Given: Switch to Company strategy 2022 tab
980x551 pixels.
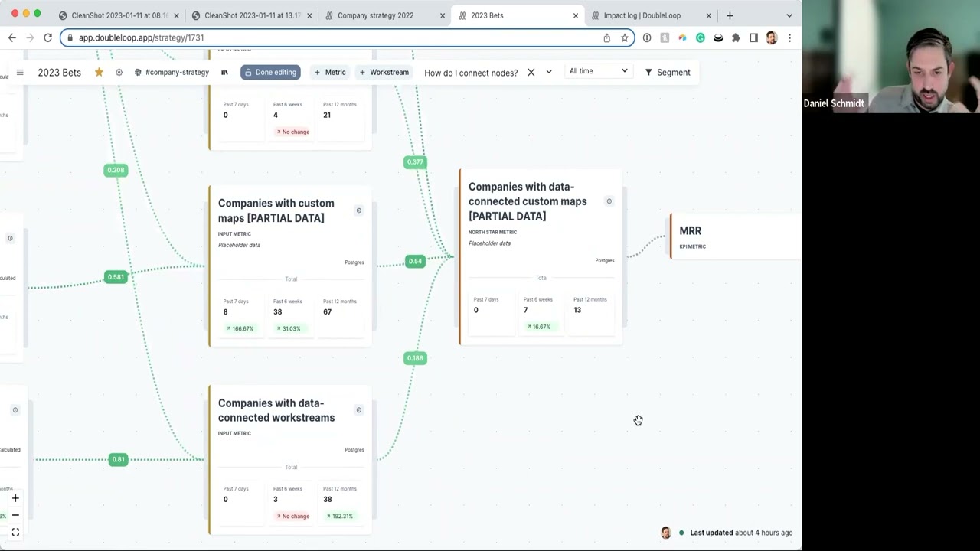Looking at the screenshot, I should point(375,15).
